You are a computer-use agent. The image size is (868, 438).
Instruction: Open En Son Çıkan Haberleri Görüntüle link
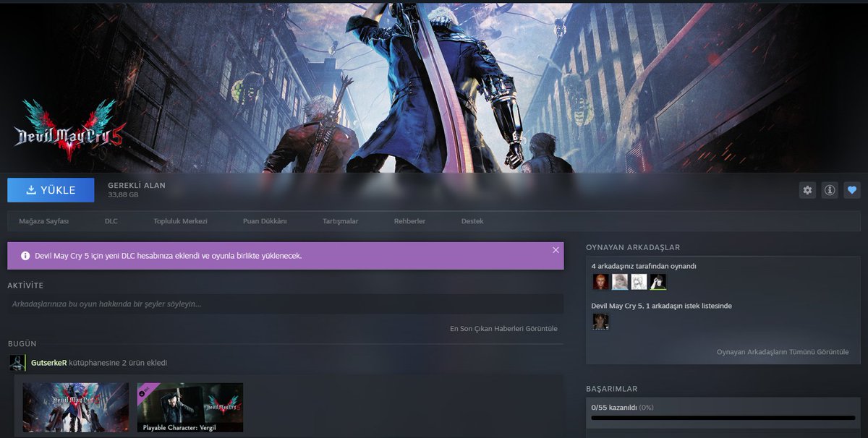[503, 328]
